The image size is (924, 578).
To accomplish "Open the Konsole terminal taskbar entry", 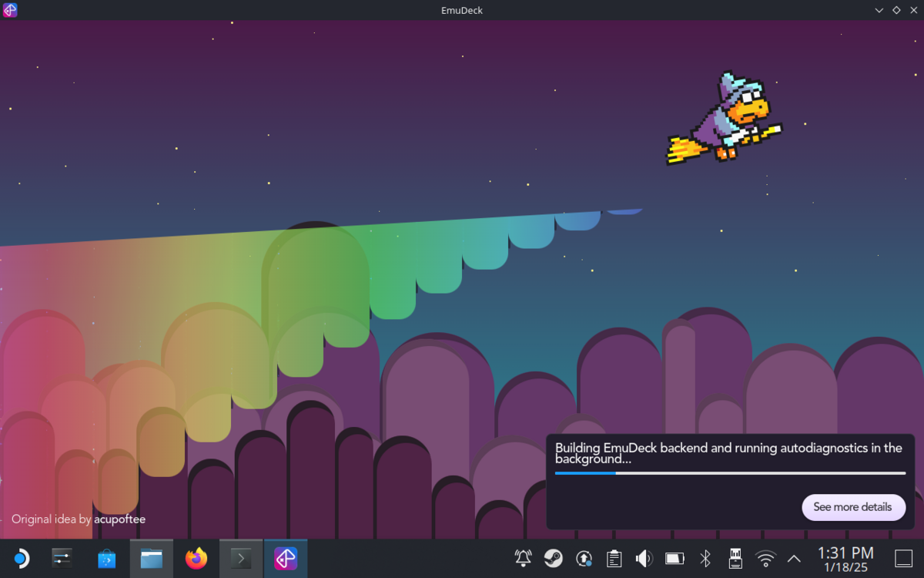I will click(x=241, y=558).
